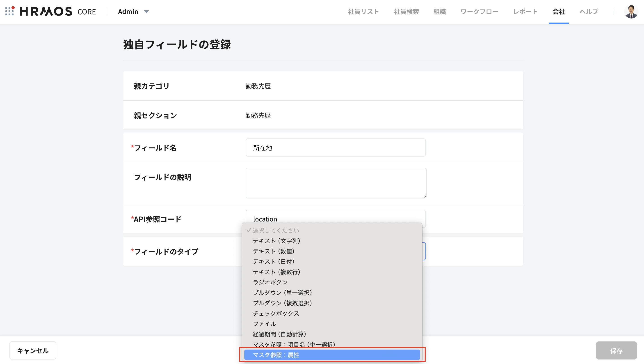Select the チェックボックス field type option
Screen dimensions: 644x364
[276, 313]
